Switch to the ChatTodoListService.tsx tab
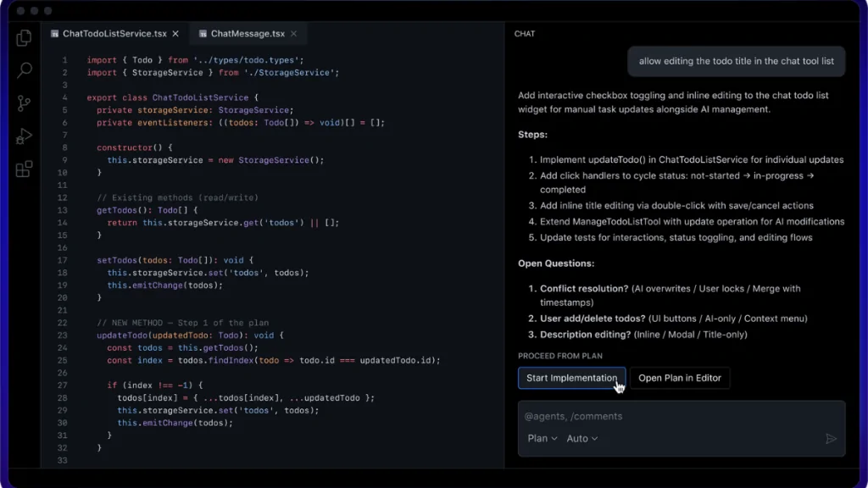Screen dimensions: 868x488 [114, 34]
